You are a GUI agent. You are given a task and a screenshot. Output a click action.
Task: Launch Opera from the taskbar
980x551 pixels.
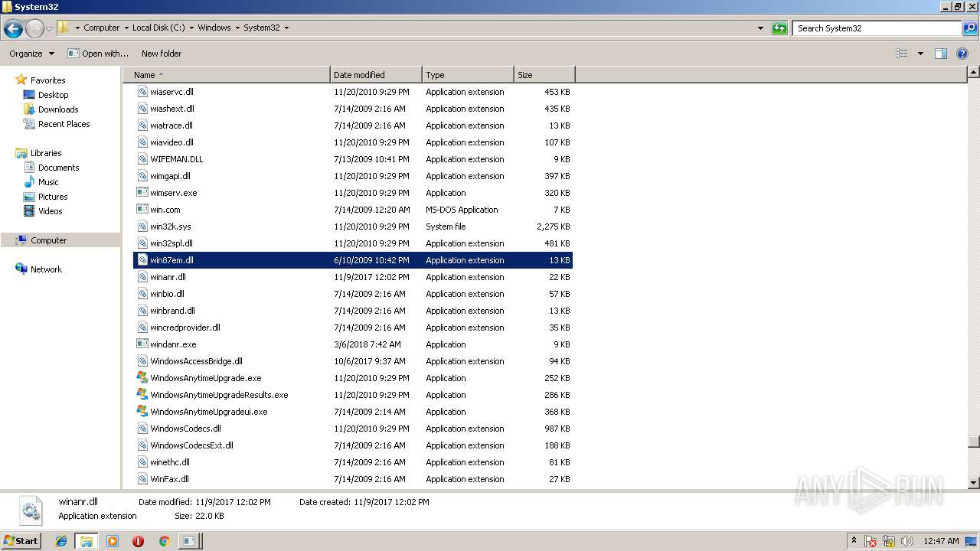138,541
